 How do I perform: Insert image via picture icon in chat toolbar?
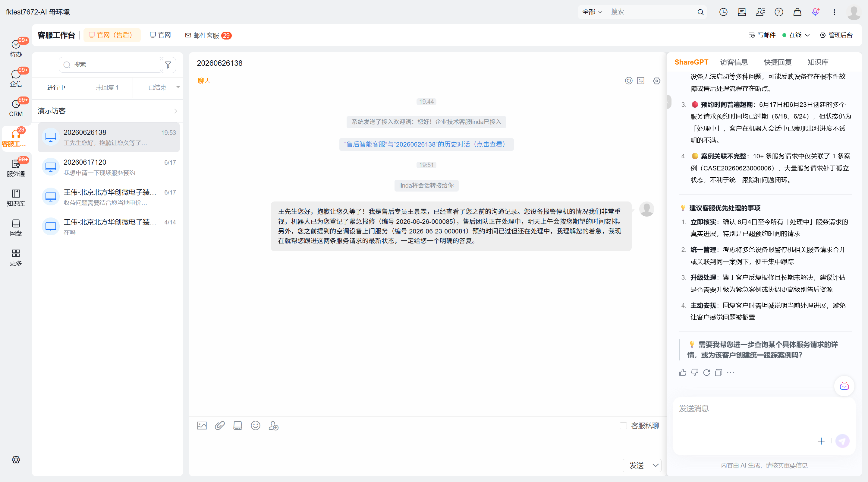point(202,426)
